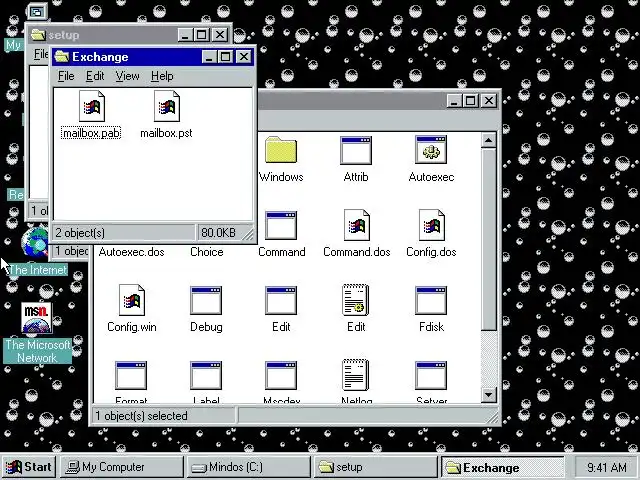The image size is (640, 480).
Task: Click the 9:41 AM taskbar clock
Action: [x=607, y=467]
